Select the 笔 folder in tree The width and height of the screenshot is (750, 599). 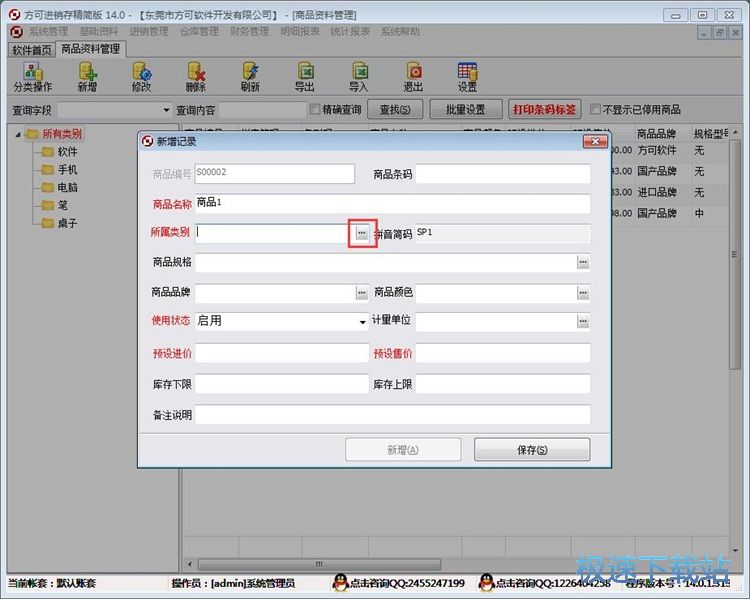(54, 205)
